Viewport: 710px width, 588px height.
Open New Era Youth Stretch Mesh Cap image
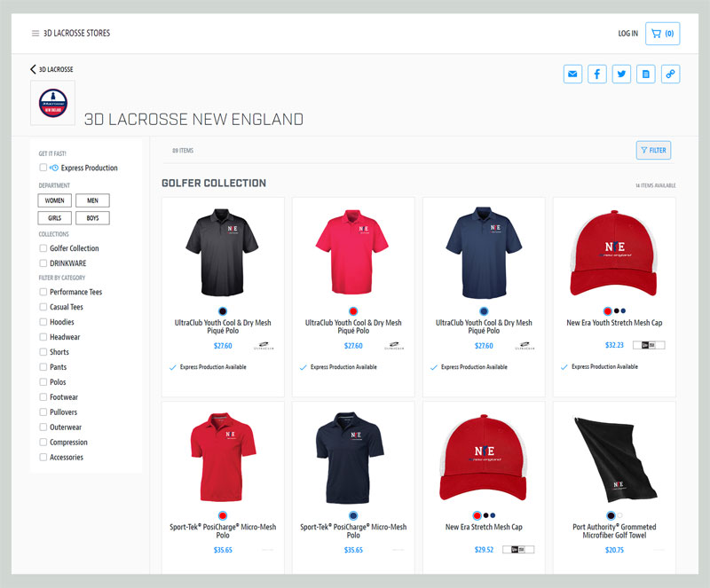coord(614,254)
